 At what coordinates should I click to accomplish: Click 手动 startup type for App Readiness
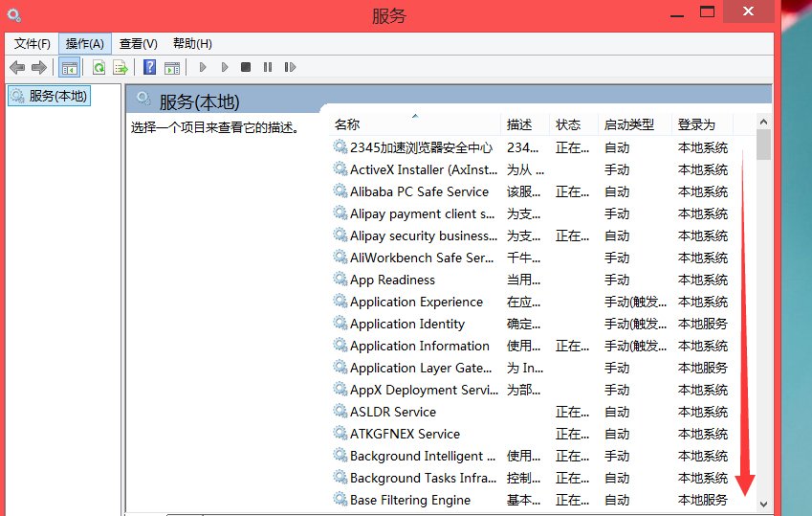point(617,280)
